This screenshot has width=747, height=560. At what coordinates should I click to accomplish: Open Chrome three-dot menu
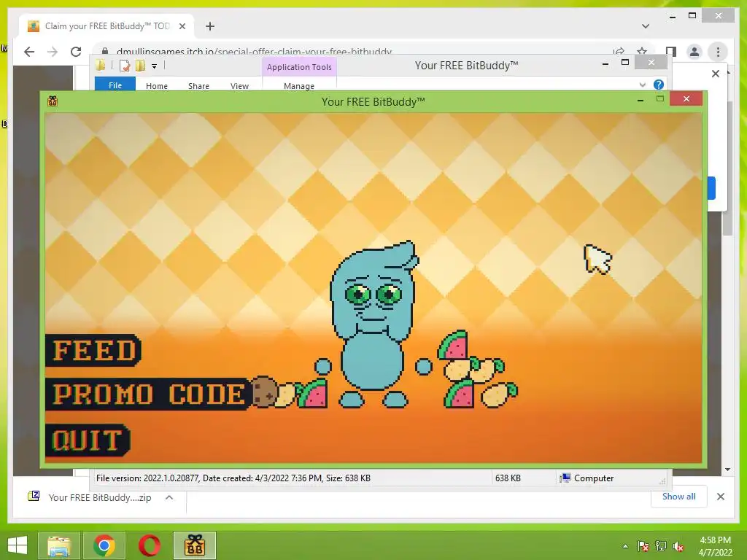718,52
